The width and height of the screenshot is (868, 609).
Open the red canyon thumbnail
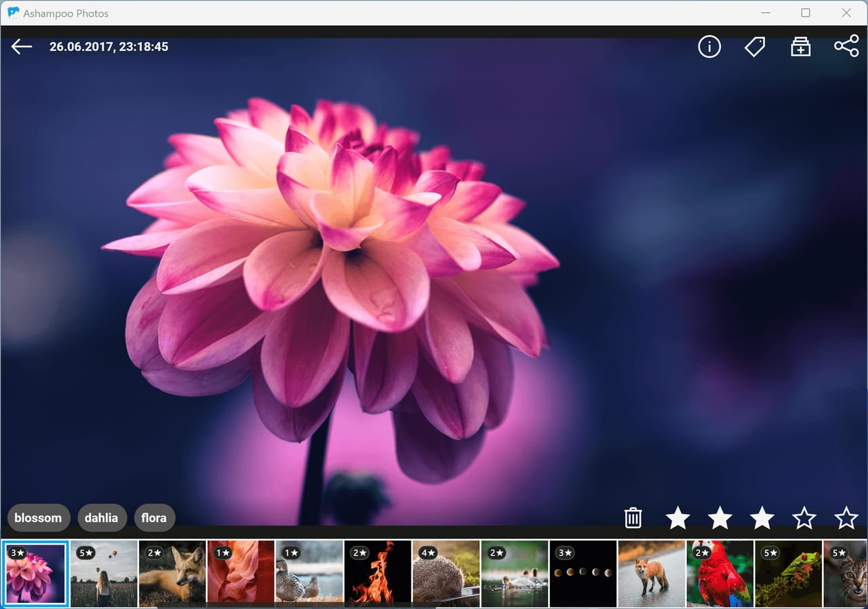point(241,573)
